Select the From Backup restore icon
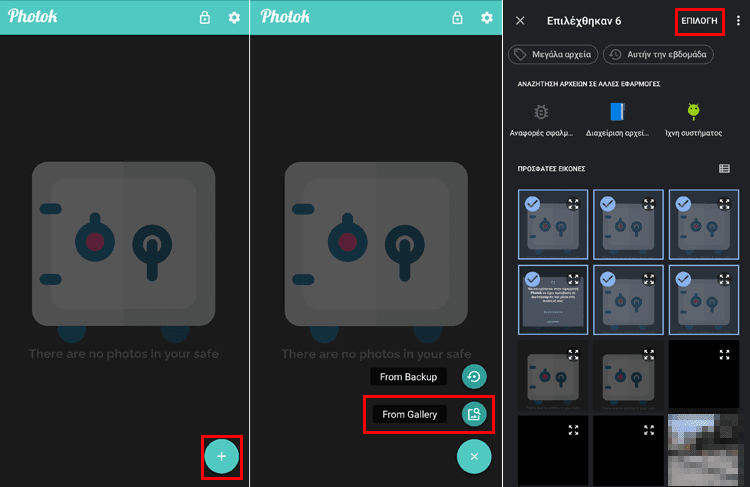The height and width of the screenshot is (487, 750). tap(474, 376)
